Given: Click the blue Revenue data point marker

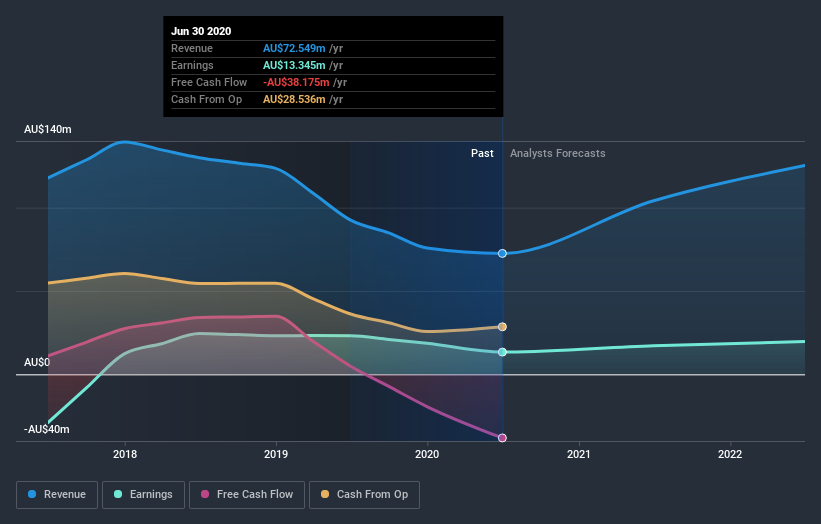Looking at the screenshot, I should click(502, 253).
